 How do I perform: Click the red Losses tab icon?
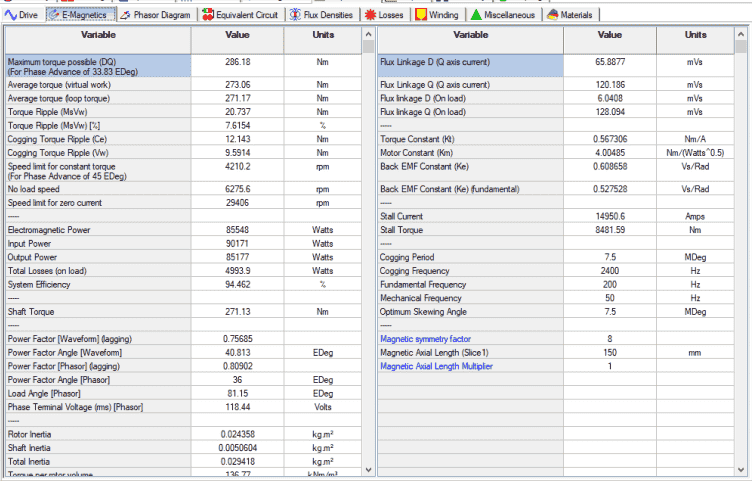click(x=370, y=15)
